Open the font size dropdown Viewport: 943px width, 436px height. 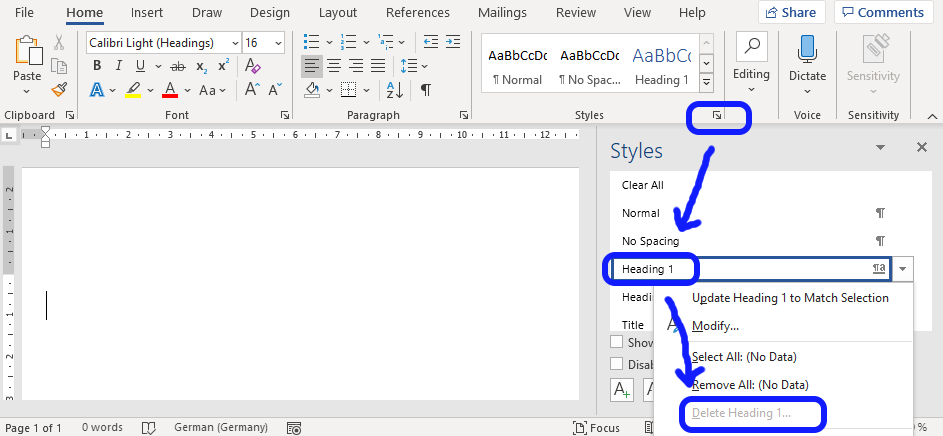pyautogui.click(x=278, y=43)
